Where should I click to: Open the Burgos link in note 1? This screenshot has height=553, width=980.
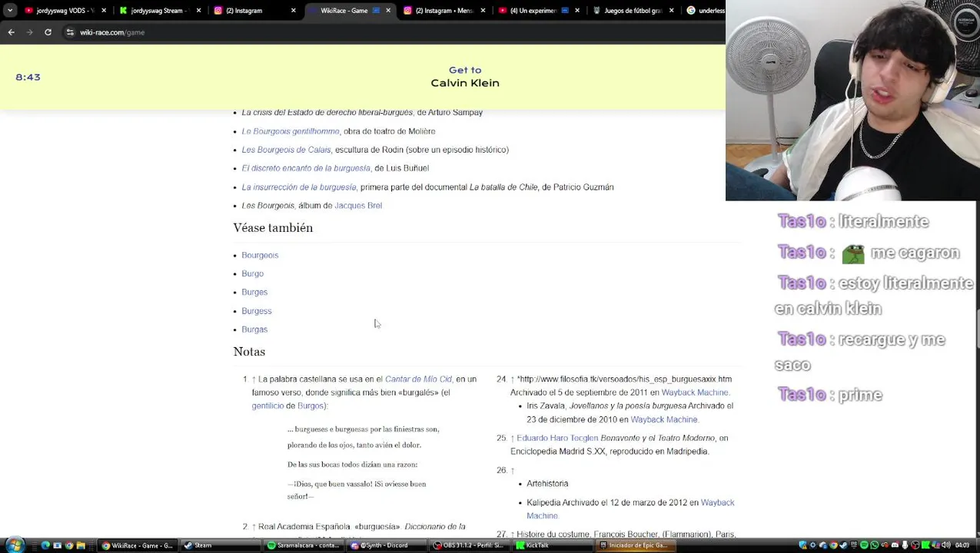pos(311,406)
